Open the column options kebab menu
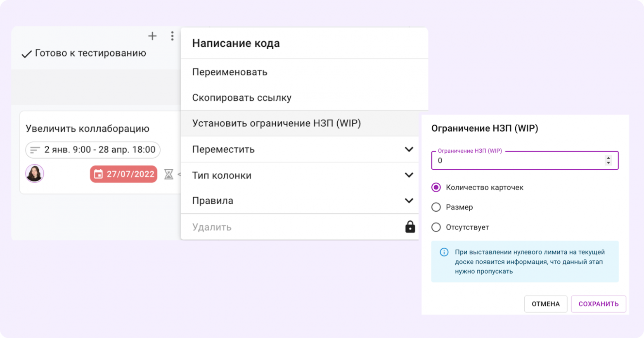 coord(172,36)
